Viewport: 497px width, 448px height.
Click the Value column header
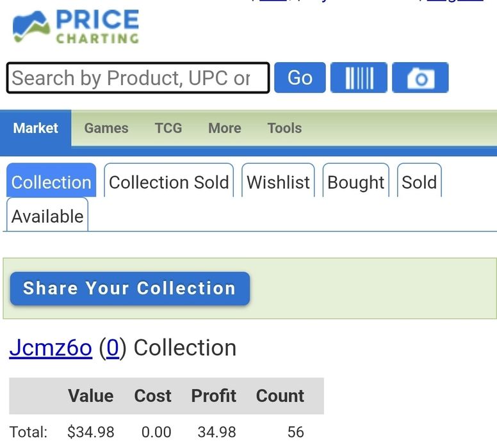(x=91, y=396)
